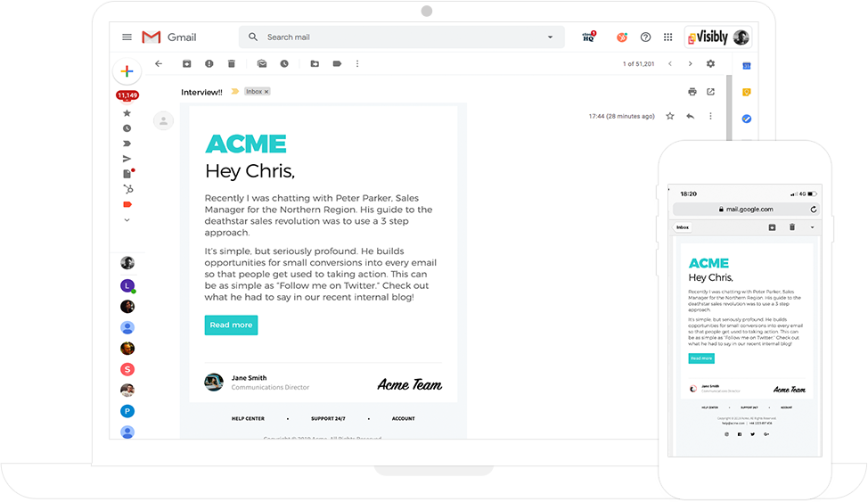The width and height of the screenshot is (868, 502).
Task: Open Snoozed mail in the sidebar
Action: coord(127,128)
